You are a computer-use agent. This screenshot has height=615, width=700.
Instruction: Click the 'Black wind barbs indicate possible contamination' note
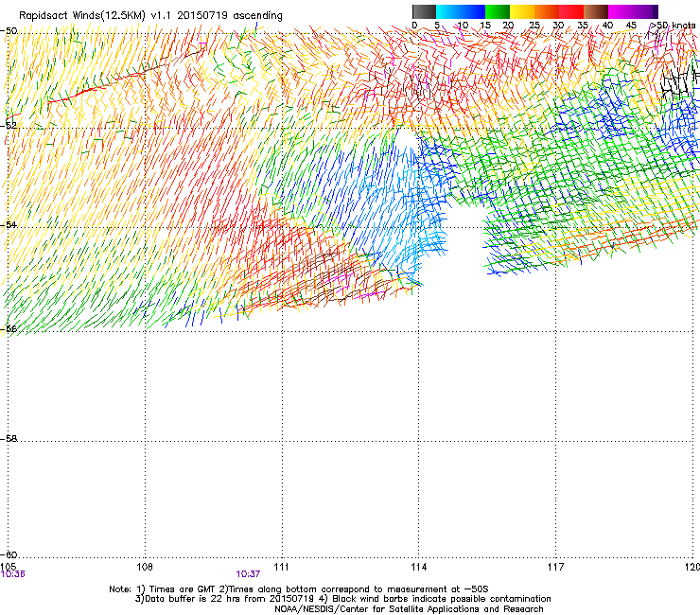click(x=442, y=599)
